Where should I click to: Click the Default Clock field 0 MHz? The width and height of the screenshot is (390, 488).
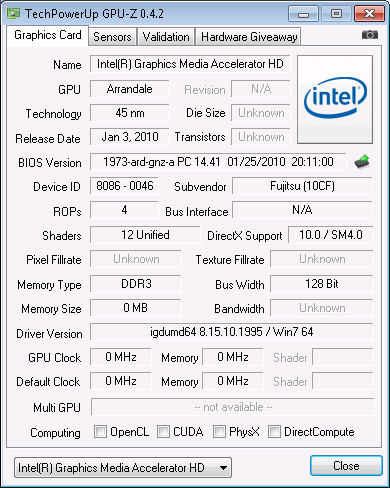[x=121, y=381]
